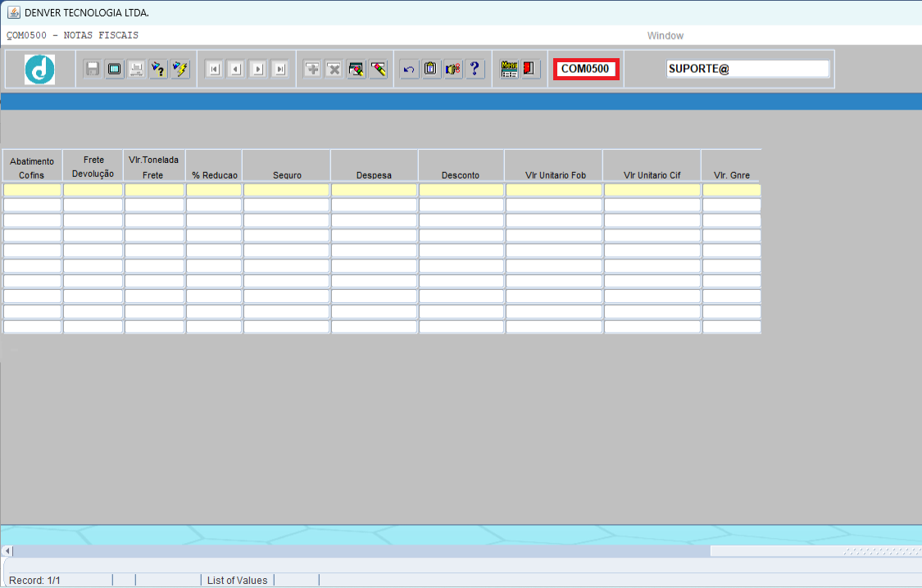
Task: Click the first Desconto cell
Action: (x=461, y=190)
